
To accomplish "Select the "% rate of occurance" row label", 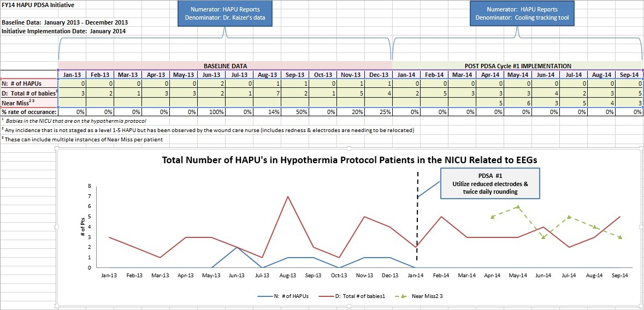I will coord(29,111).
